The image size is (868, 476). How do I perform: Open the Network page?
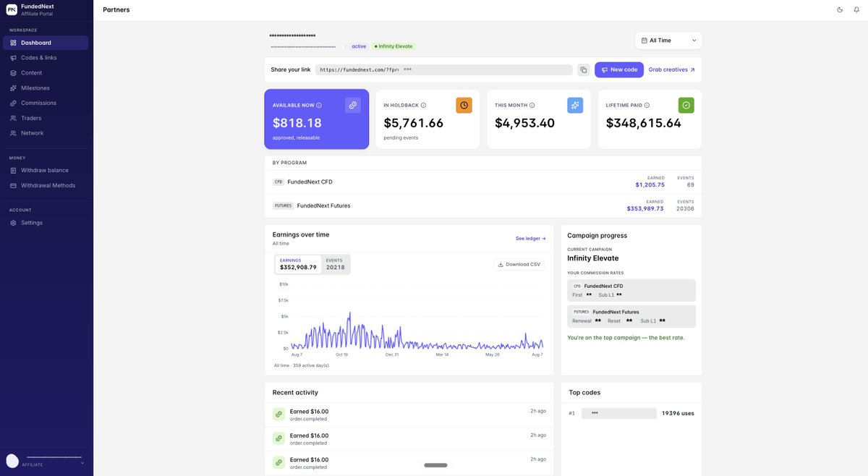tap(46, 133)
